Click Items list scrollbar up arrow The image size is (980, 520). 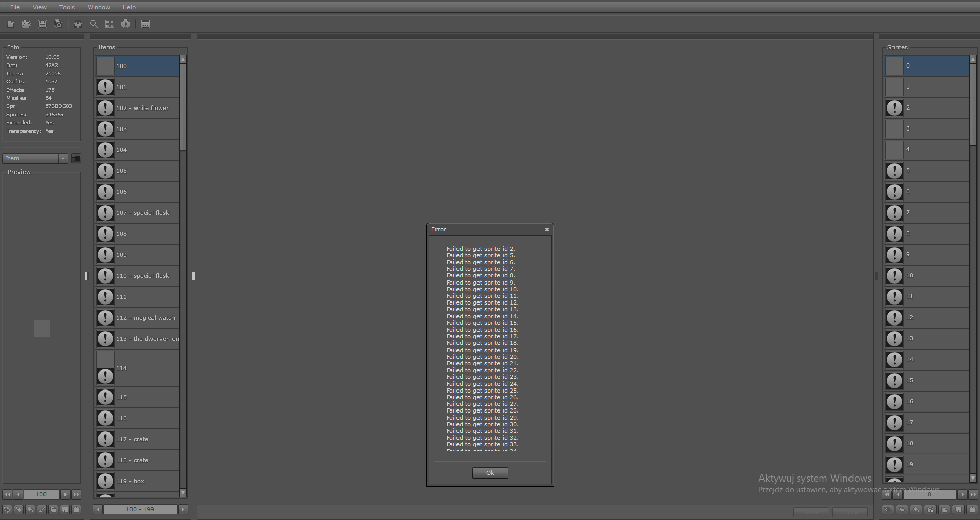(183, 59)
